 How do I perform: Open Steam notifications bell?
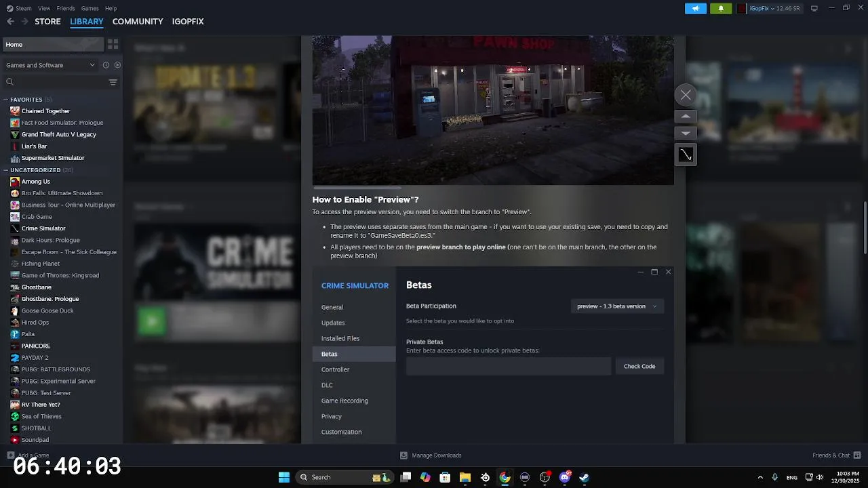[721, 8]
